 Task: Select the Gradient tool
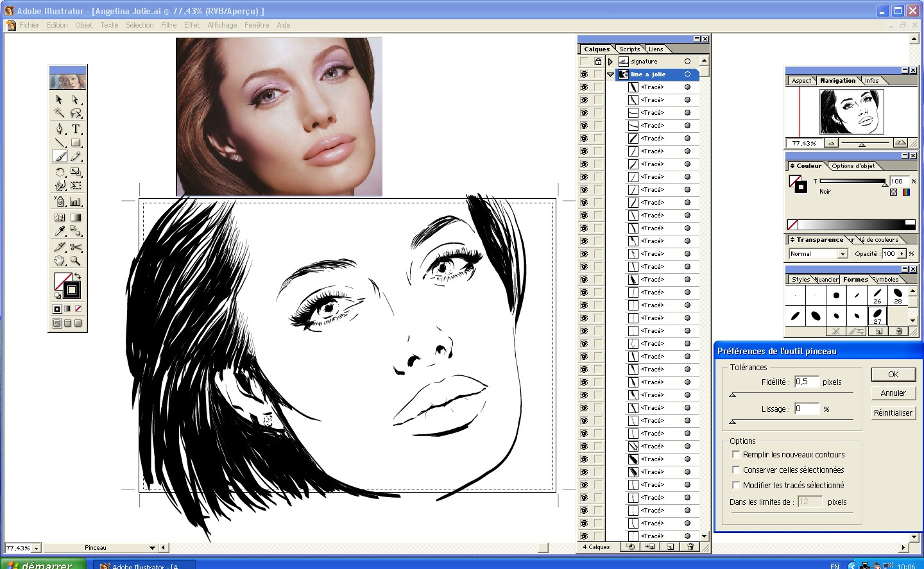click(x=76, y=217)
